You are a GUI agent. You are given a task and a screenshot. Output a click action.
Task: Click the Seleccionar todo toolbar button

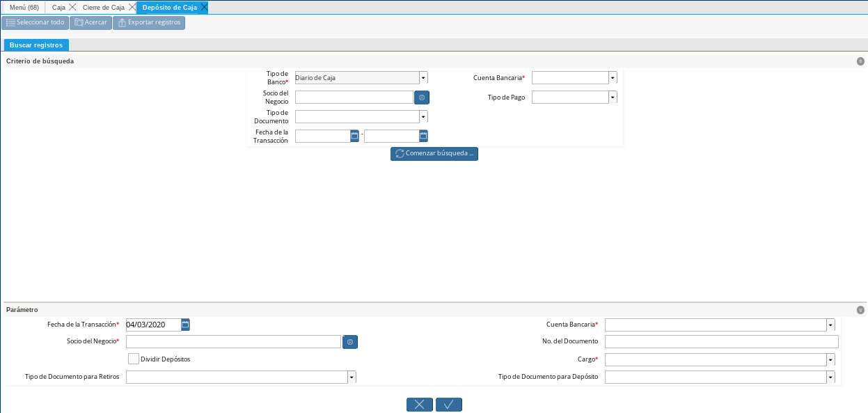click(35, 22)
